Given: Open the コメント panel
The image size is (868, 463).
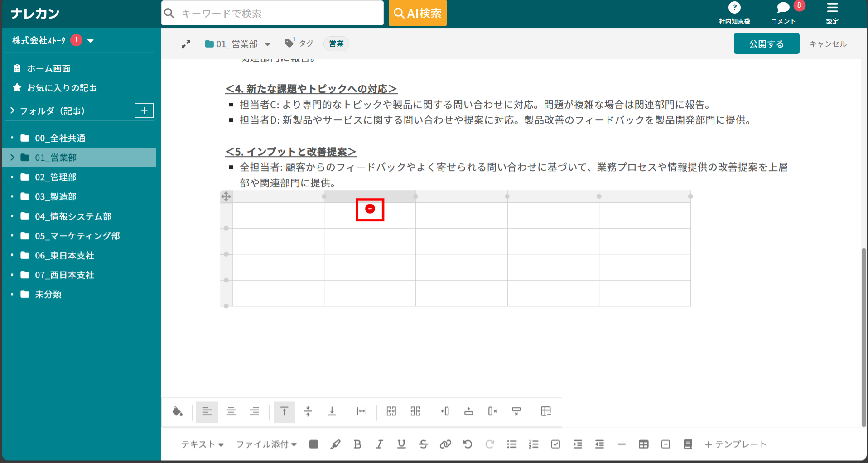Looking at the screenshot, I should coord(783,12).
